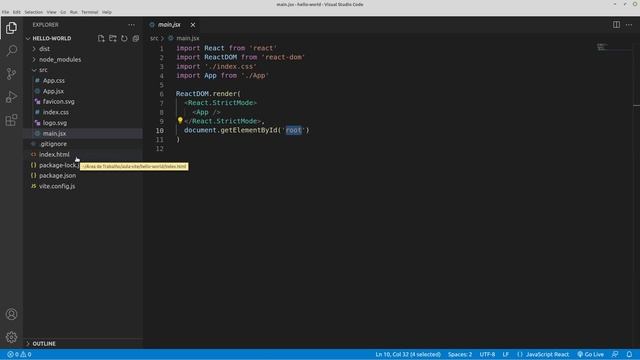640x360 pixels.
Task: Open the Explorer view in activity bar
Action: (11, 28)
